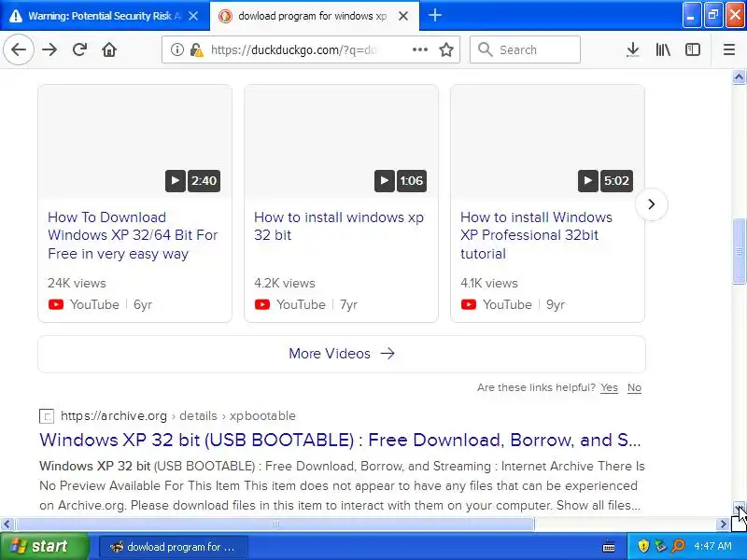Image resolution: width=747 pixels, height=560 pixels.
Task: Click the More Videos button
Action: (x=342, y=354)
